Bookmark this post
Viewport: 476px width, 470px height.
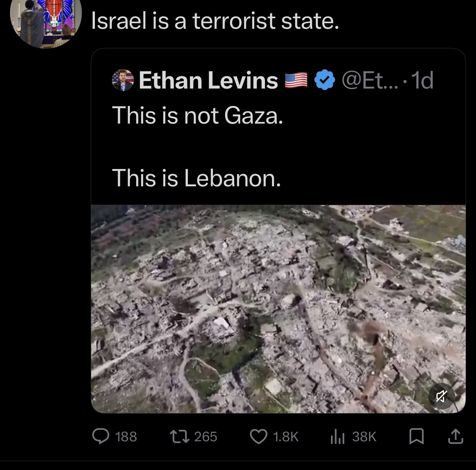[x=417, y=436]
